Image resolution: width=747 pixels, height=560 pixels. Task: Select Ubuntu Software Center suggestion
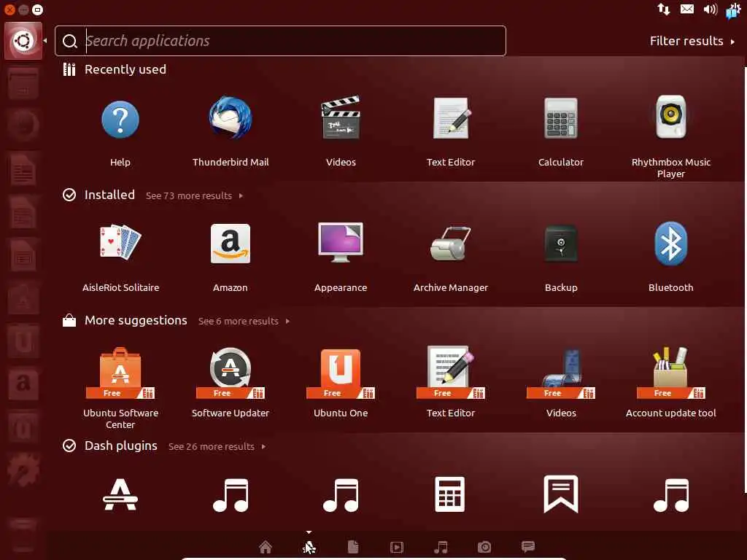click(120, 373)
